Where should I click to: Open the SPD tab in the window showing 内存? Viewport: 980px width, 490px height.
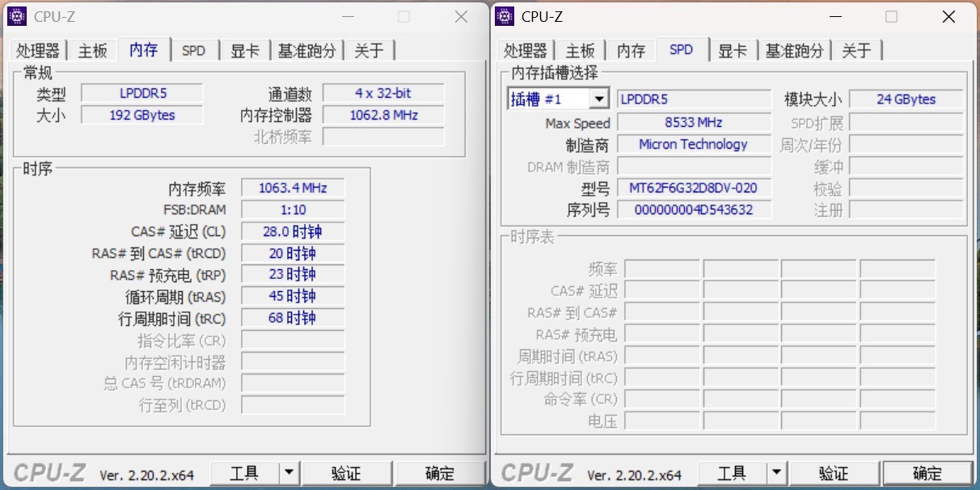194,51
